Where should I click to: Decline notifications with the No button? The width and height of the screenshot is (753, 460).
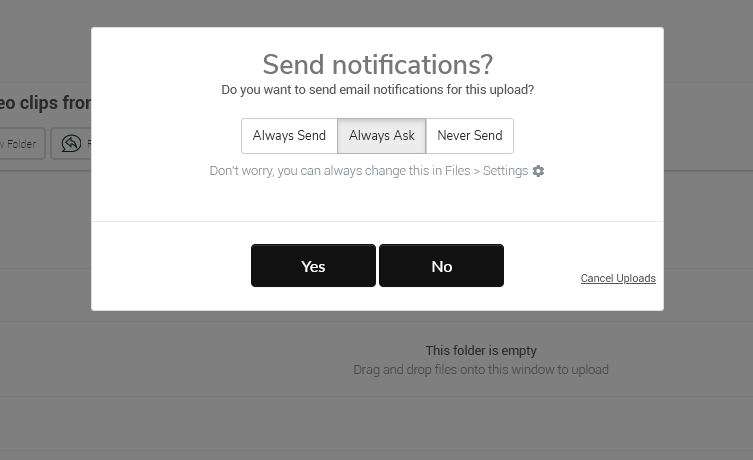(x=441, y=266)
